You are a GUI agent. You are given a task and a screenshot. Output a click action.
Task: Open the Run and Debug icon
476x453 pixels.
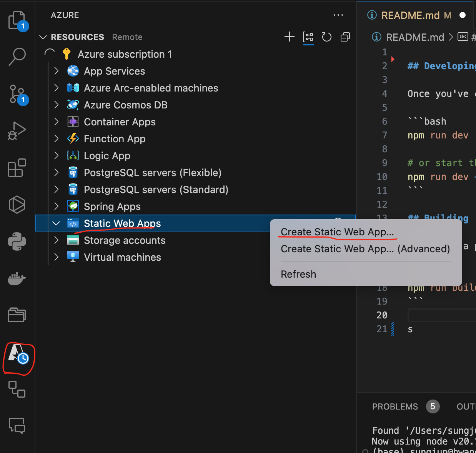click(x=17, y=131)
